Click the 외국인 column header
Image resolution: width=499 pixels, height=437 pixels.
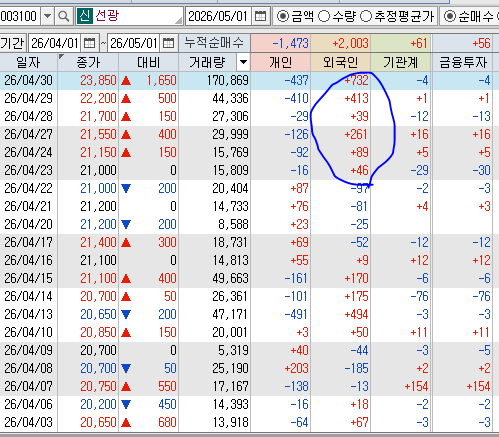pyautogui.click(x=340, y=62)
